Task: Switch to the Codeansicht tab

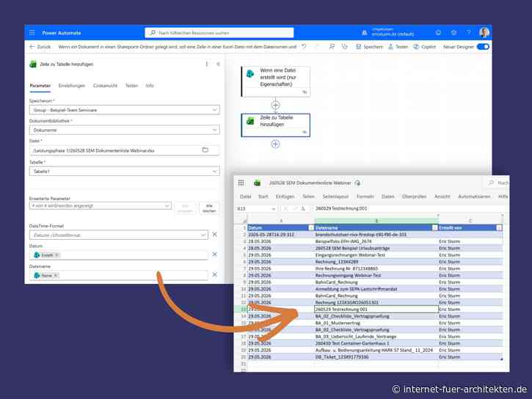Action: coord(105,86)
